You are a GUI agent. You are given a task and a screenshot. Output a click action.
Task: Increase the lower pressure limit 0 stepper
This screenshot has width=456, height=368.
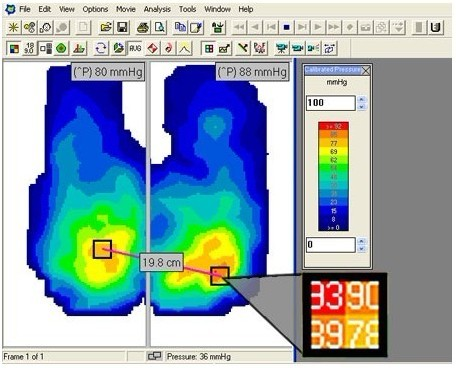362,241
